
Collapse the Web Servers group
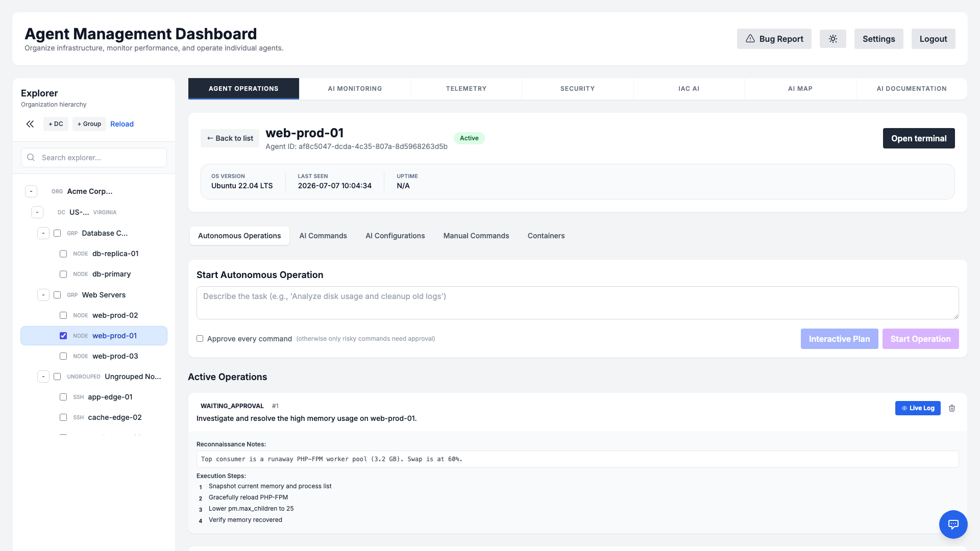point(43,295)
